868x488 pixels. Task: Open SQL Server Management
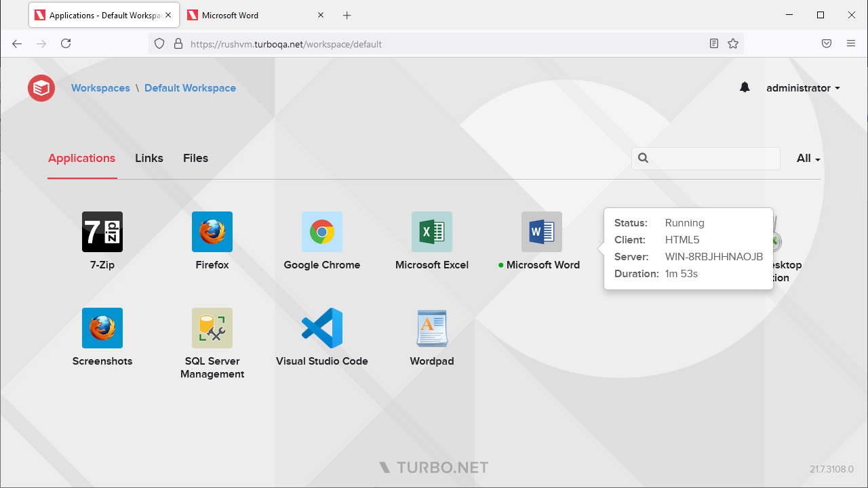pos(212,327)
